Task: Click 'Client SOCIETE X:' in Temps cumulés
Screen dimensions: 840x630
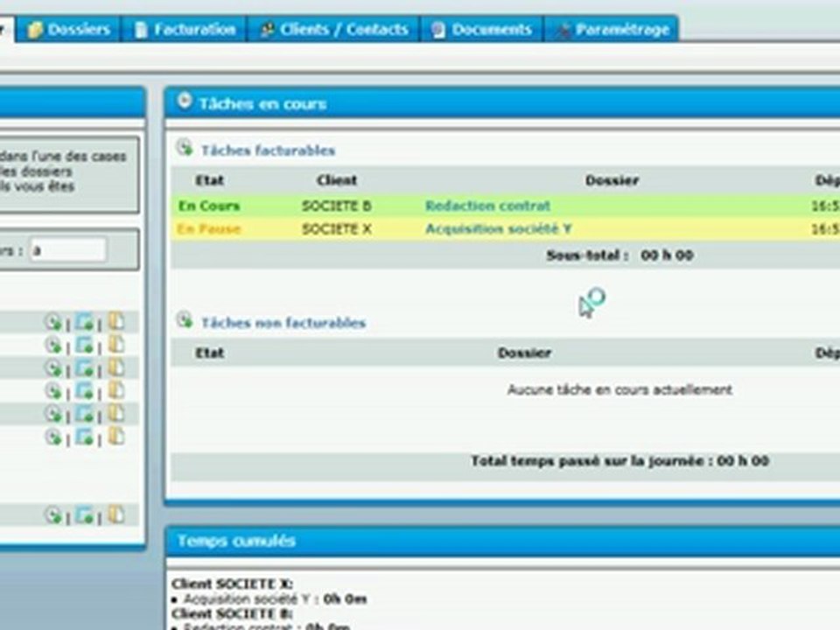Action: 232,584
